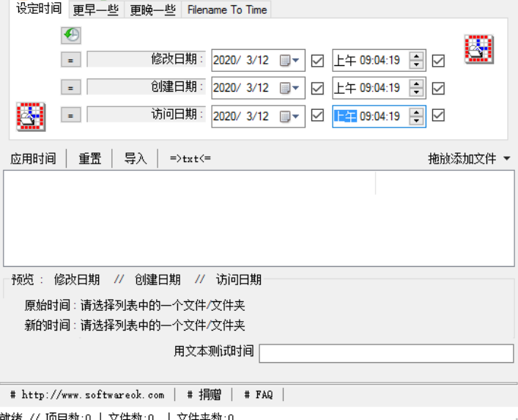Click the 用文本测试时间 input field
The image size is (518, 420).
[x=386, y=353]
